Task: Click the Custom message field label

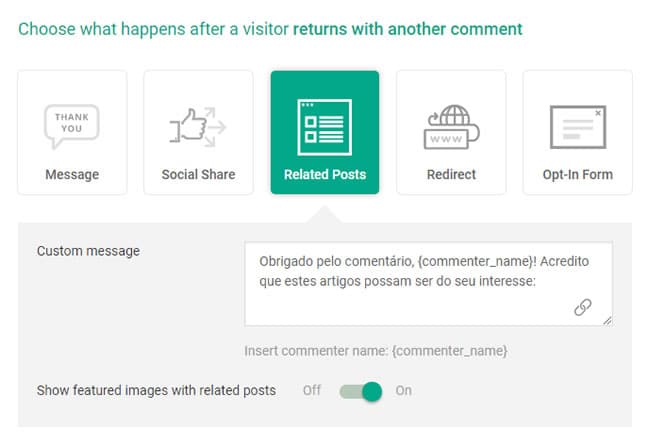Action: (x=88, y=251)
